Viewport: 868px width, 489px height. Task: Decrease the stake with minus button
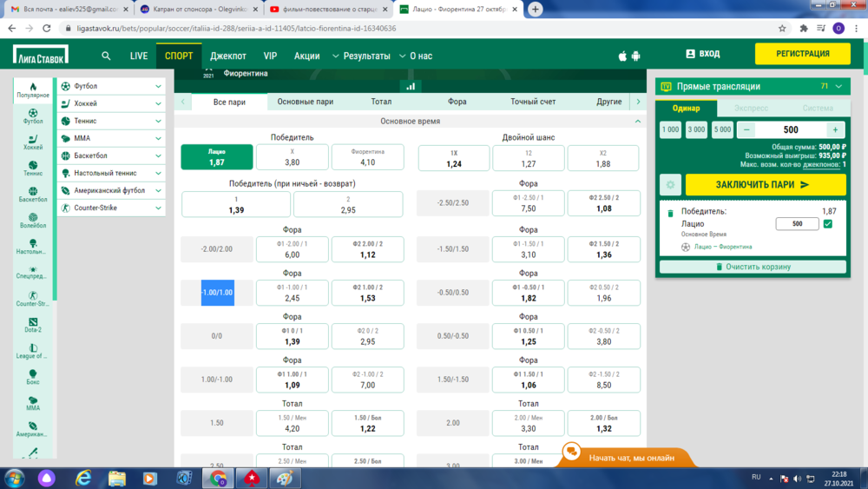(x=746, y=129)
